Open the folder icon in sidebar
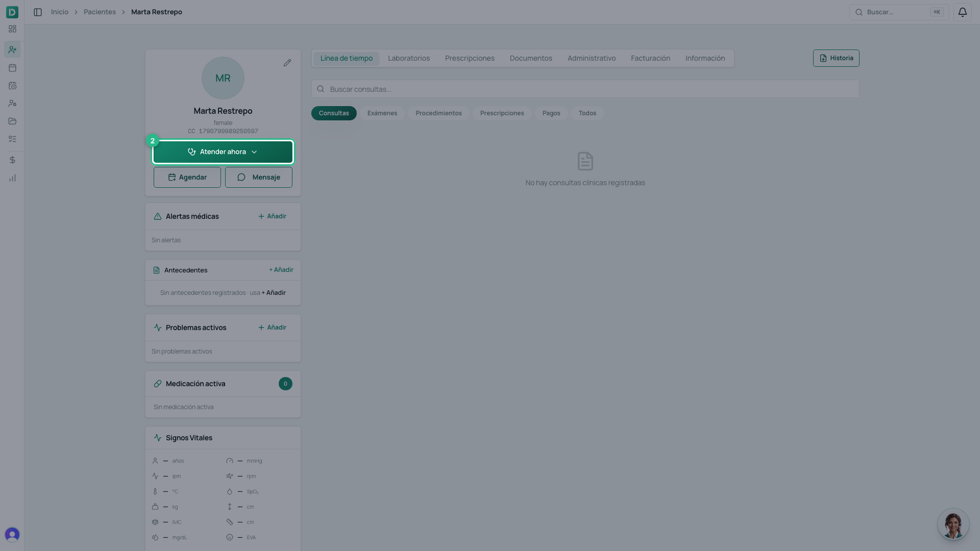This screenshot has height=551, width=980. click(12, 121)
